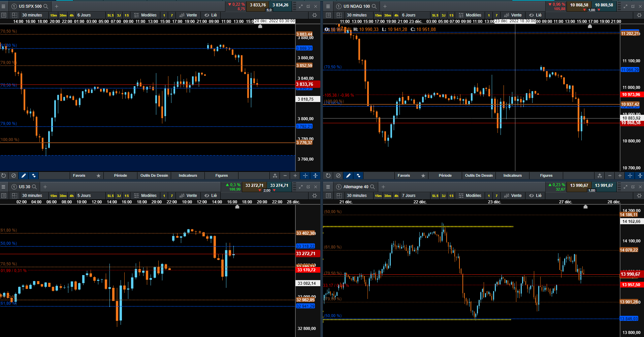
Task: Toggle pencil drawing mode on US NDAQ 100 chart
Action: (x=348, y=175)
